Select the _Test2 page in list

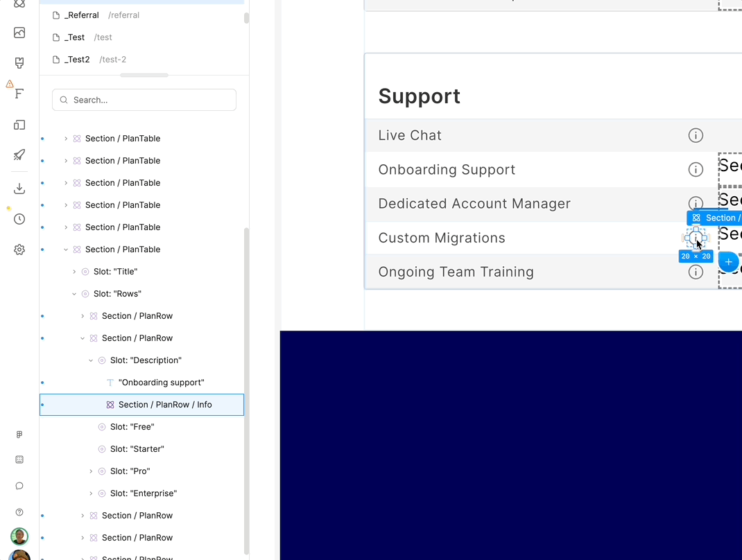click(77, 60)
